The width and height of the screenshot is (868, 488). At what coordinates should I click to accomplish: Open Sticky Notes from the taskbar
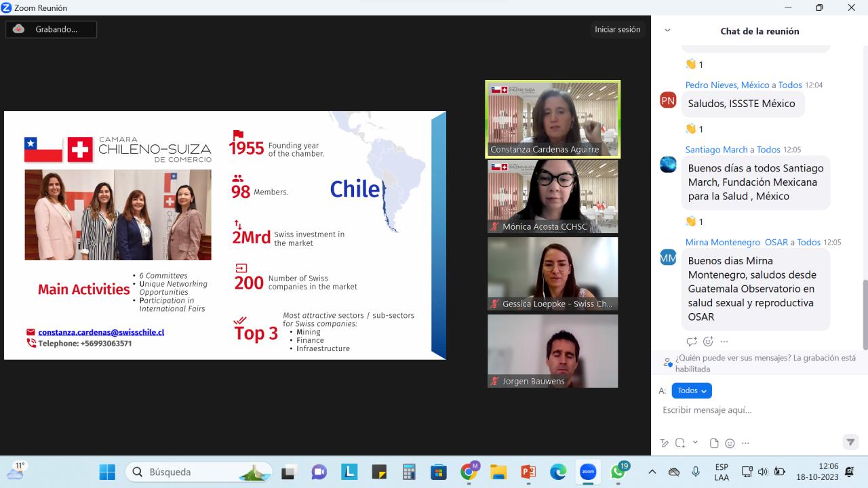[379, 472]
